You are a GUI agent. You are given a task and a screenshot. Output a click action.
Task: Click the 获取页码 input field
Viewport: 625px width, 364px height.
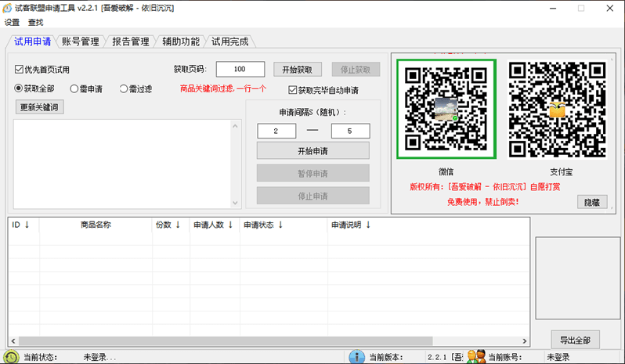(x=240, y=69)
